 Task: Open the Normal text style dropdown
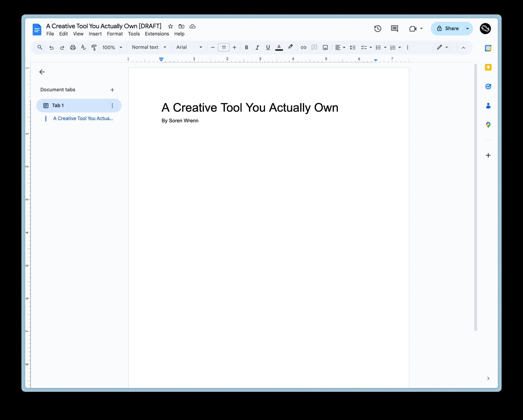tap(149, 47)
